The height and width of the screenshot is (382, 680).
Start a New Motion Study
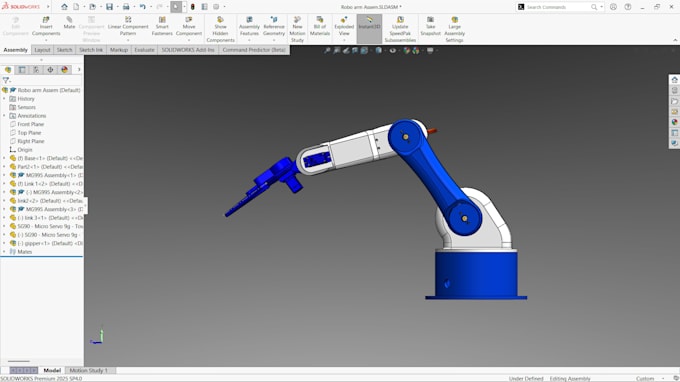tap(297, 29)
